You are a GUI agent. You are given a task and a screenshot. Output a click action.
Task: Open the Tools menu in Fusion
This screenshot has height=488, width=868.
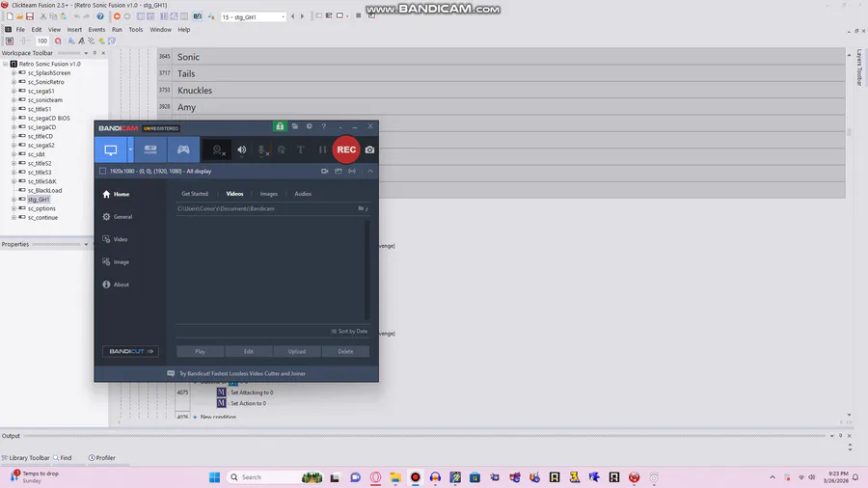136,30
